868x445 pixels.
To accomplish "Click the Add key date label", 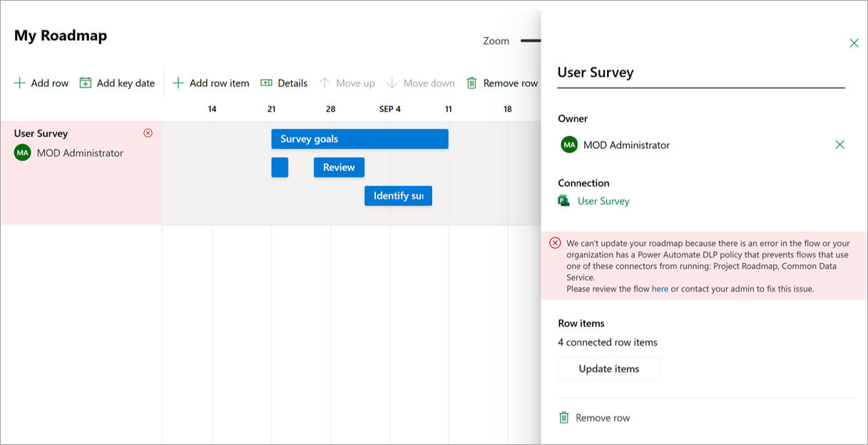I will coord(126,83).
